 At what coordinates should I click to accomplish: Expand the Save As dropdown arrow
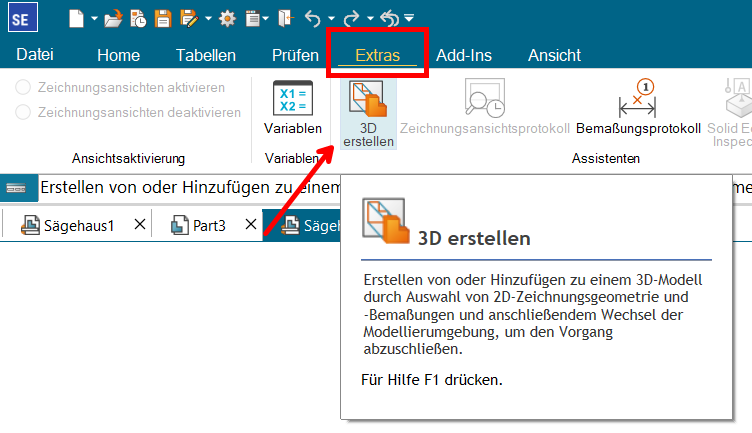pyautogui.click(x=208, y=19)
